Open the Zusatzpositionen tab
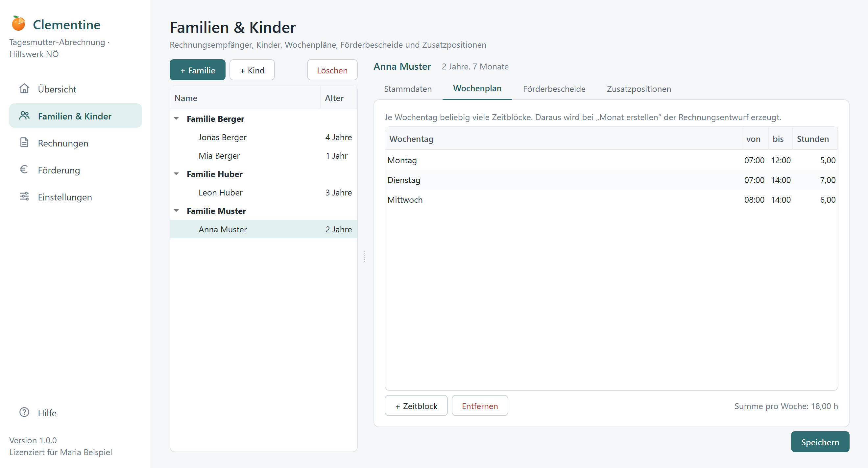Image resolution: width=868 pixels, height=468 pixels. click(x=639, y=89)
